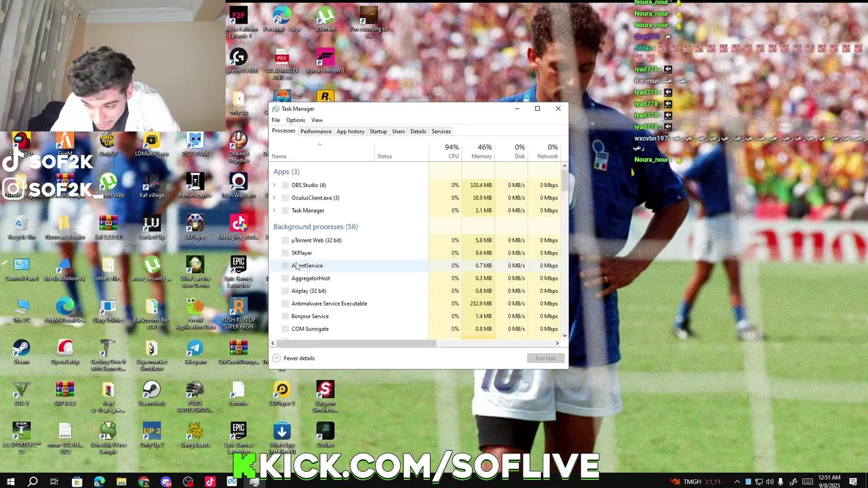This screenshot has width=868, height=488.
Task: Open the LDPlayer 9 shortcut
Action: pyautogui.click(x=282, y=394)
